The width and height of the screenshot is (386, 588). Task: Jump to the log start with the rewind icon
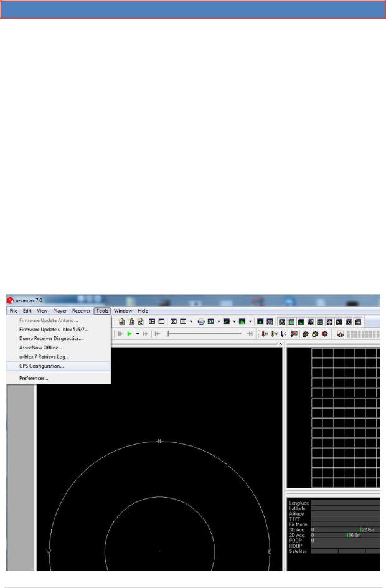pos(158,334)
